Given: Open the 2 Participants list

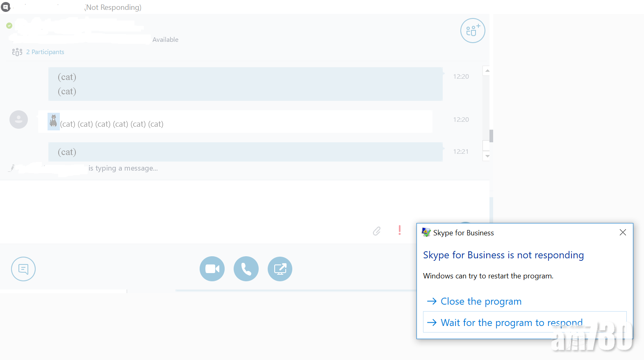Looking at the screenshot, I should 45,52.
